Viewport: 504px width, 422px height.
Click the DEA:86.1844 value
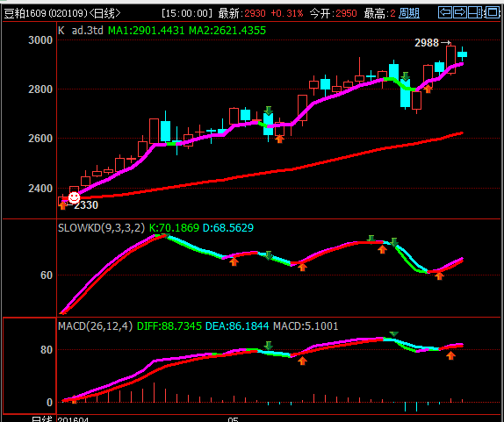pos(237,326)
